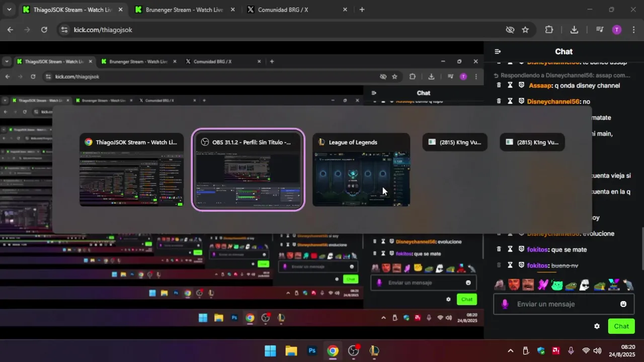
Task: Timeout Assaap with the hourglass icon
Action: point(510,85)
